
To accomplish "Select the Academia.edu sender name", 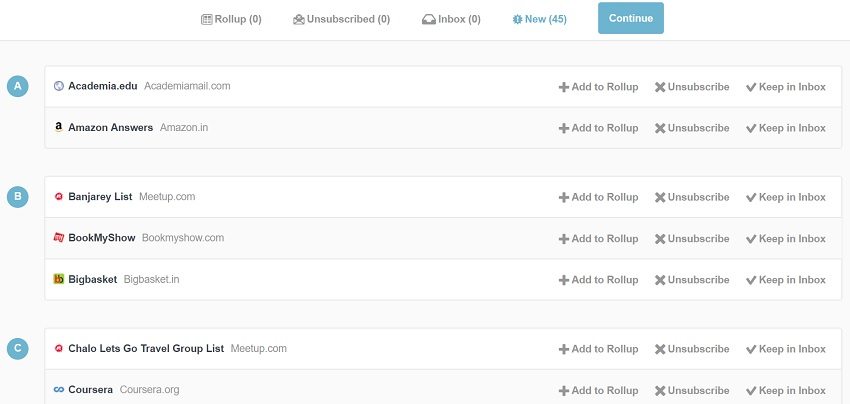I will pyautogui.click(x=102, y=86).
